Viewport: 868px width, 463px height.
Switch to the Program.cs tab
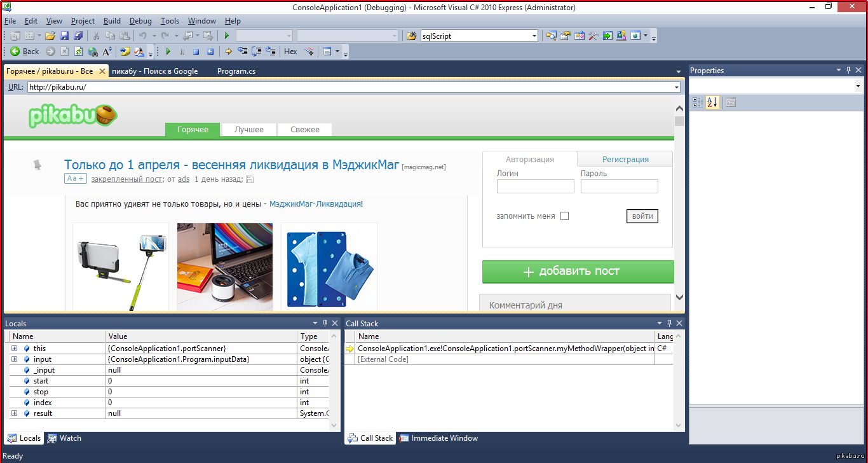pos(236,71)
